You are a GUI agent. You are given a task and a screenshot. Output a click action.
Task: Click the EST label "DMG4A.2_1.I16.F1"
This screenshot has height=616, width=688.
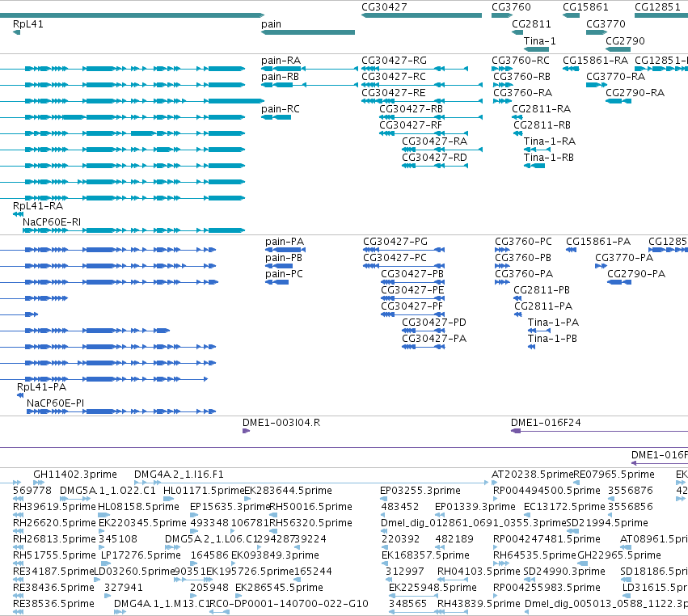(179, 475)
